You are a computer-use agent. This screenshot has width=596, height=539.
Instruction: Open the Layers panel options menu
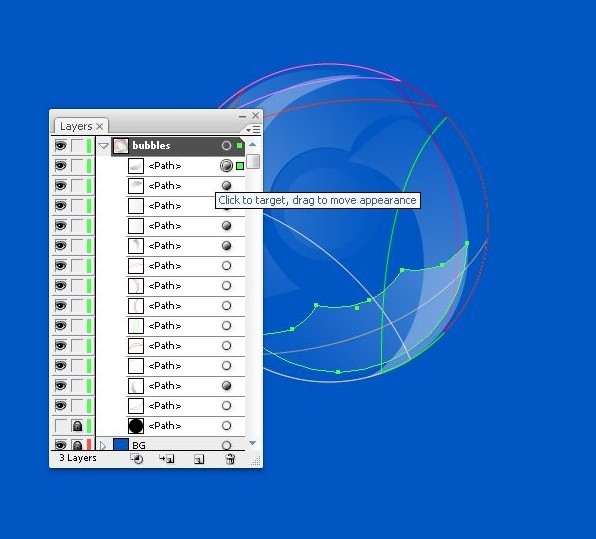click(253, 130)
